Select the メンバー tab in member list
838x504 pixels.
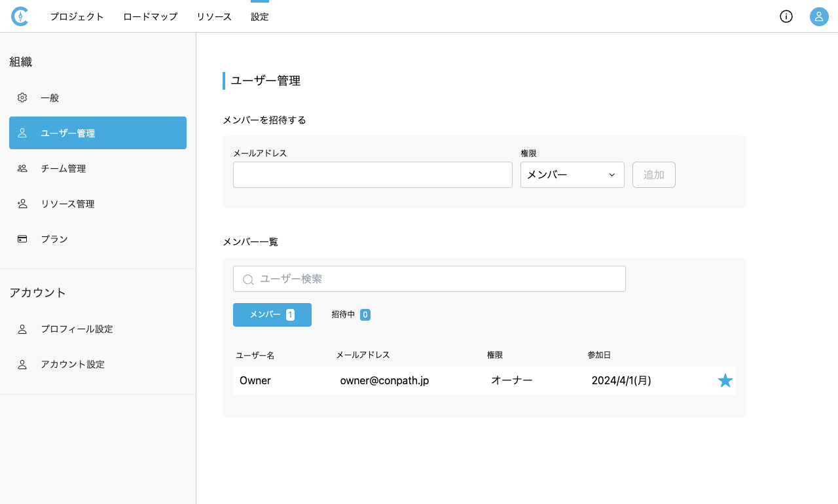tap(272, 315)
